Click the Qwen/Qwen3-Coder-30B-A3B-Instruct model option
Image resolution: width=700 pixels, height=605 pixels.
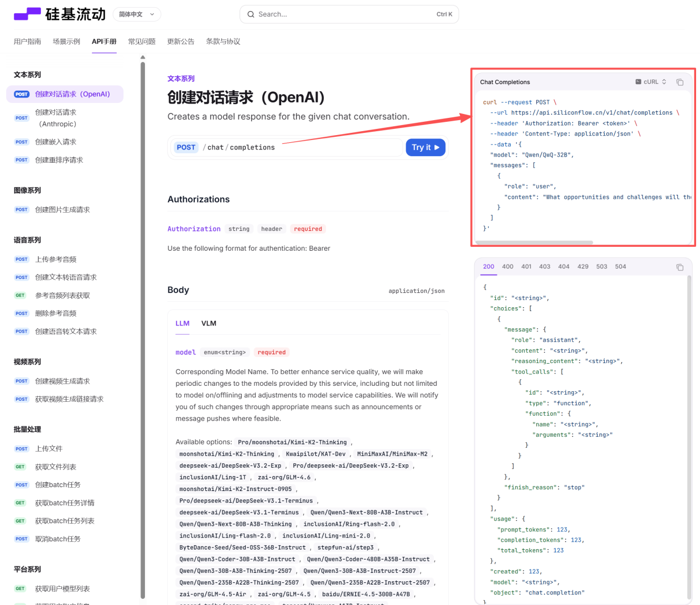click(x=237, y=560)
